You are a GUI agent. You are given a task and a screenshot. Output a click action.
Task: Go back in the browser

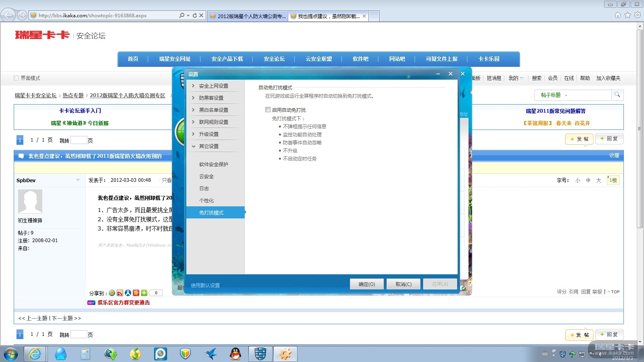(x=8, y=15)
